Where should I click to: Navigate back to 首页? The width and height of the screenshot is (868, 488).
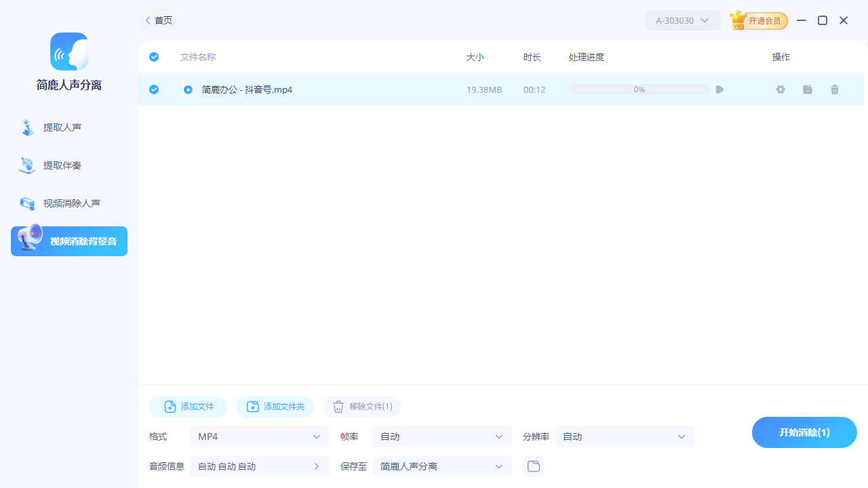pyautogui.click(x=157, y=20)
